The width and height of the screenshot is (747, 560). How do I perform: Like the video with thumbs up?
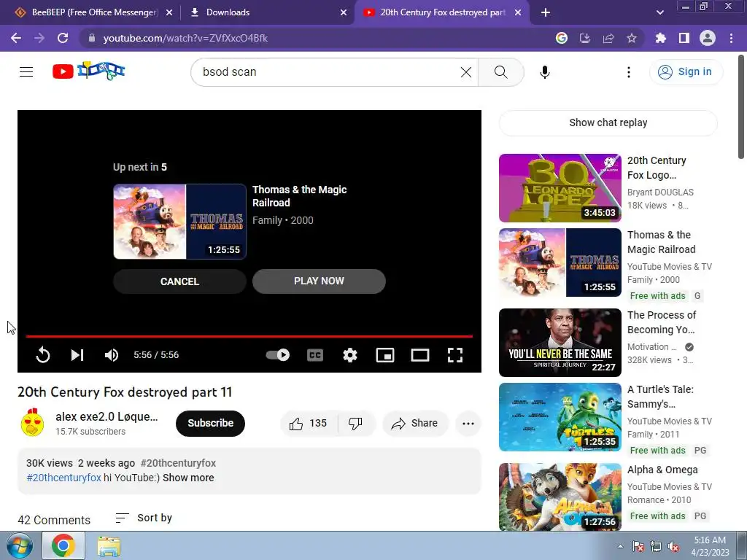[x=309, y=424]
